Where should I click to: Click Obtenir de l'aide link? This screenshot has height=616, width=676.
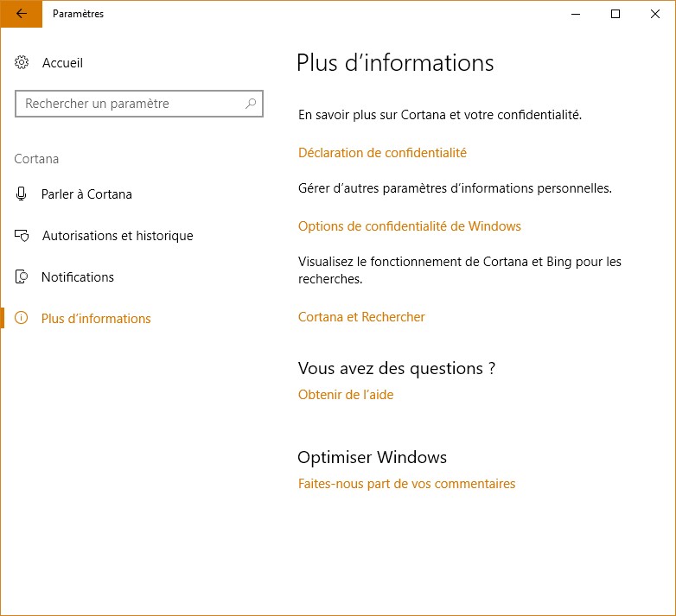pyautogui.click(x=346, y=395)
